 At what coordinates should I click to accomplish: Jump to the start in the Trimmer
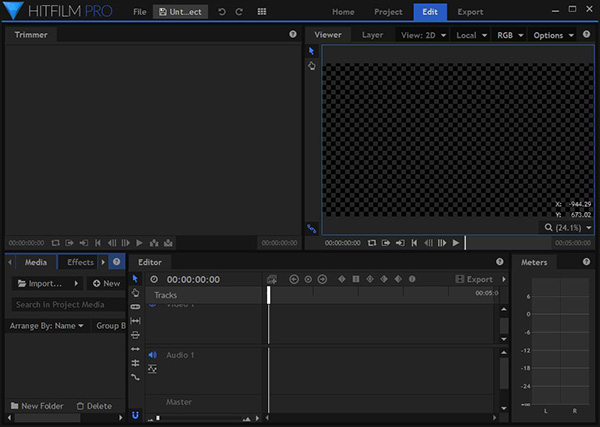coord(98,243)
